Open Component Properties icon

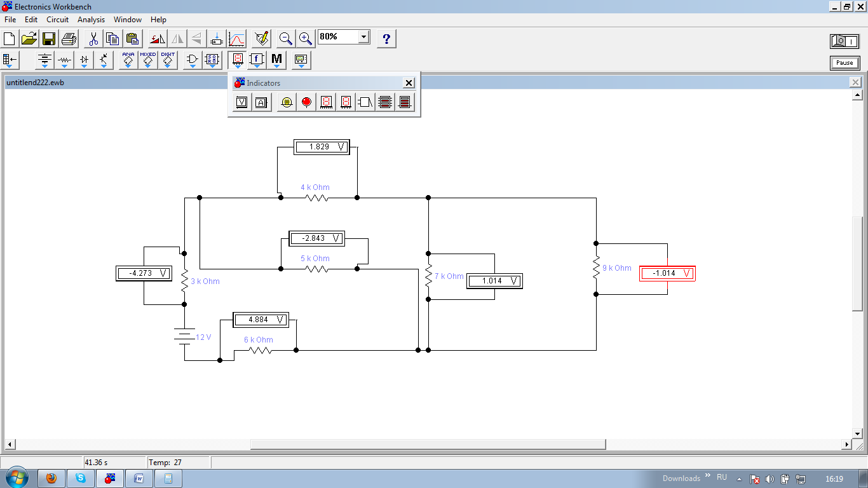pos(261,39)
